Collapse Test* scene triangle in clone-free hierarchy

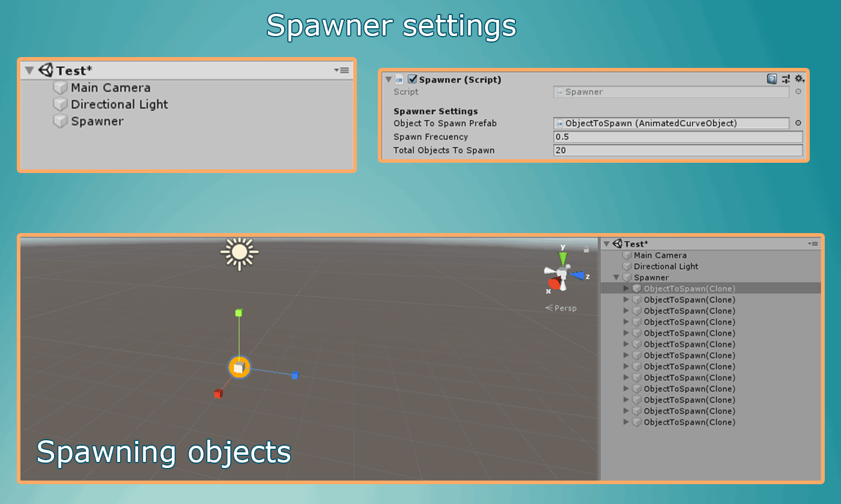coord(29,71)
